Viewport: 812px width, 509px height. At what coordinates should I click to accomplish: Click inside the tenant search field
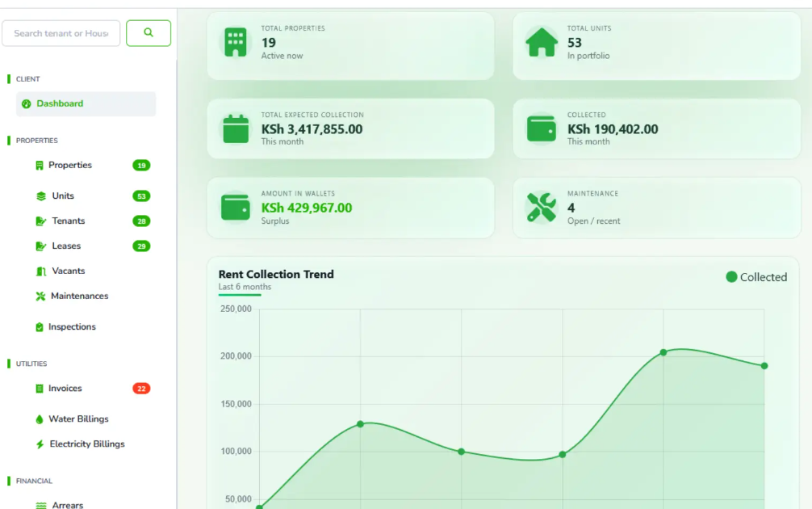[x=61, y=33]
